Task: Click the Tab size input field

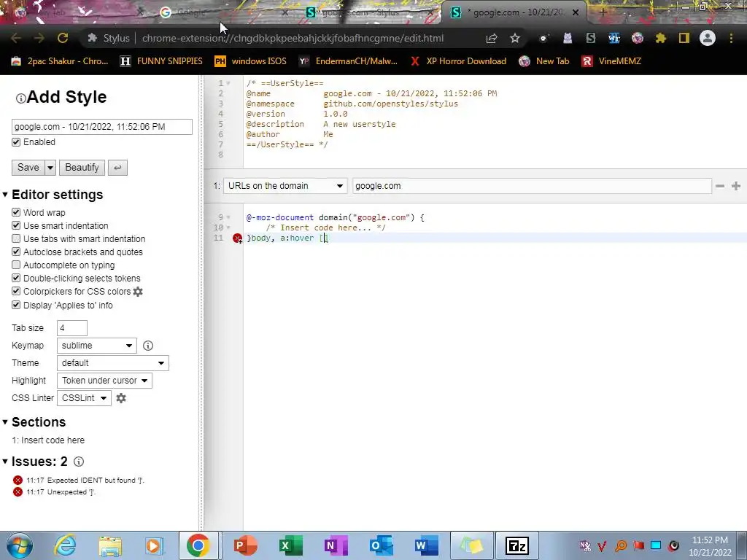Action: point(72,328)
